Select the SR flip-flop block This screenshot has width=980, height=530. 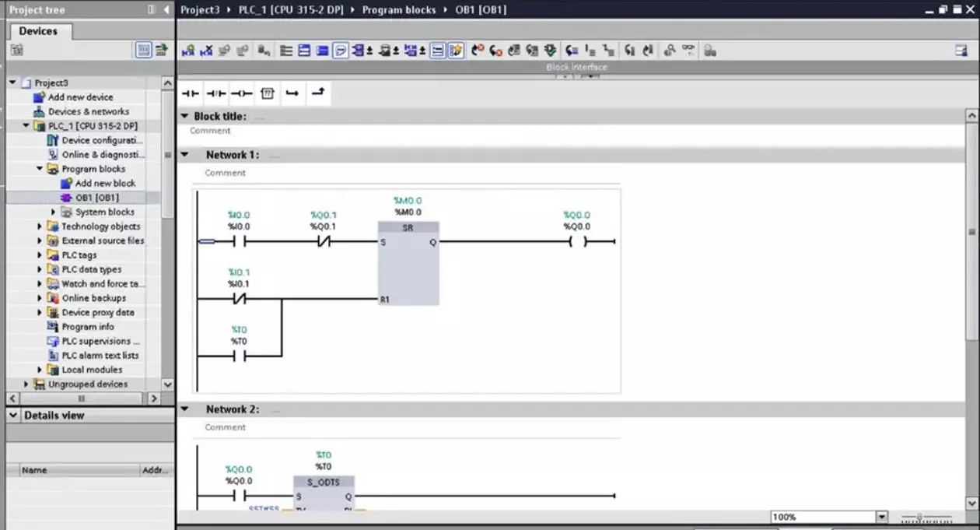(408, 264)
